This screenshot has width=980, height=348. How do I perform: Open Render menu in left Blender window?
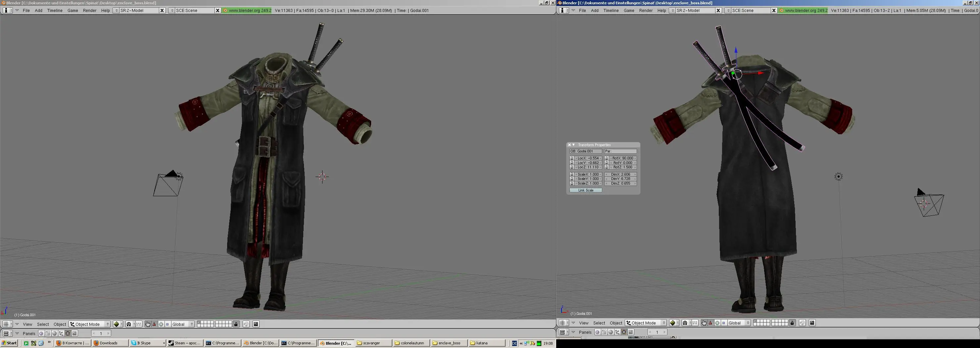89,10
